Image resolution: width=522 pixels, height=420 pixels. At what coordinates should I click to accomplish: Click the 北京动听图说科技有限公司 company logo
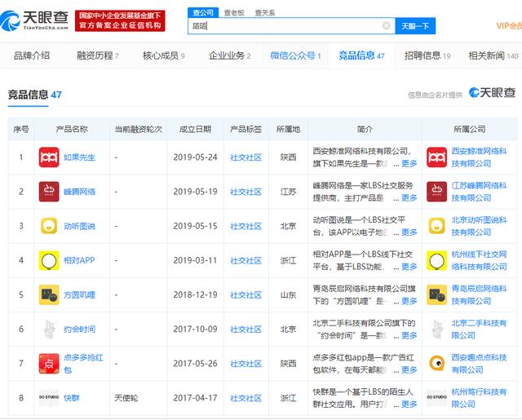[437, 226]
